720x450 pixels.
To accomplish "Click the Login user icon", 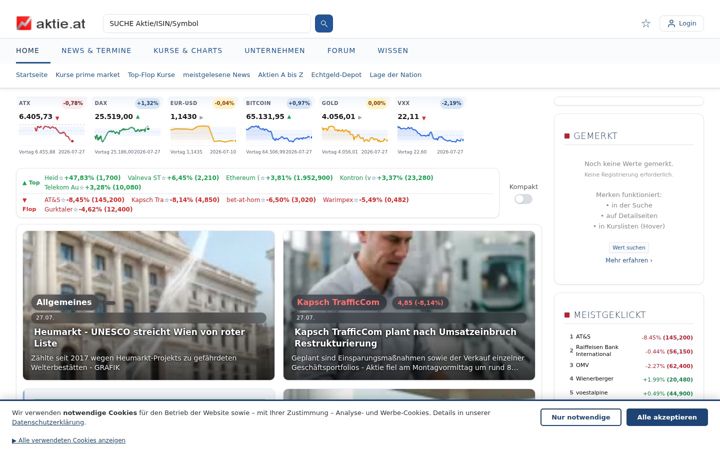I will (671, 23).
